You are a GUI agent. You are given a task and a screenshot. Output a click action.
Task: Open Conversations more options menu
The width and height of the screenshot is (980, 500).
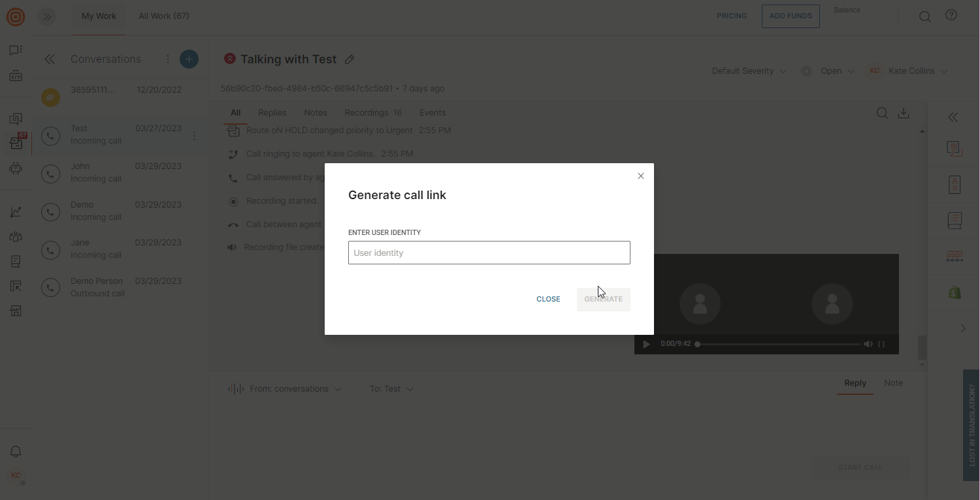[x=168, y=59]
